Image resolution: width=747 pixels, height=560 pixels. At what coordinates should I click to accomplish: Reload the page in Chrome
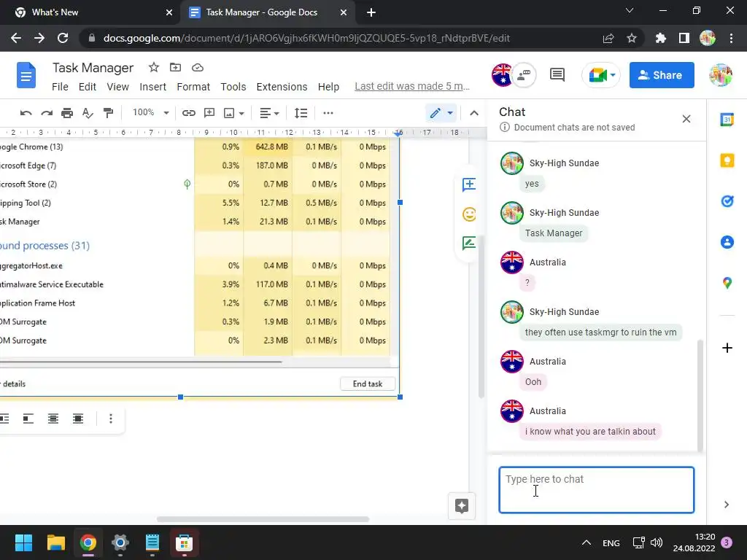(x=63, y=38)
